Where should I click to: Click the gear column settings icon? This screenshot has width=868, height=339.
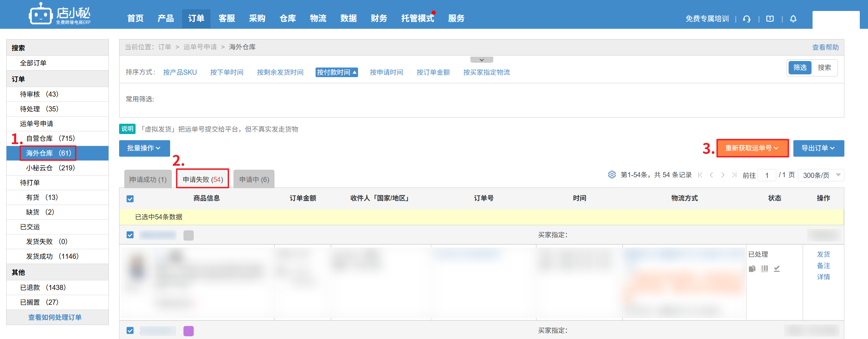612,175
